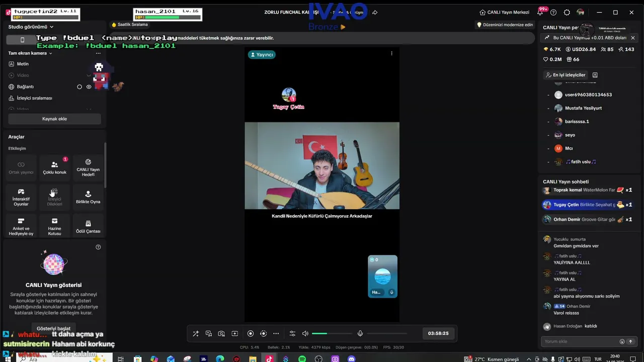Click the Toprak kemal gift message

[x=588, y=190]
